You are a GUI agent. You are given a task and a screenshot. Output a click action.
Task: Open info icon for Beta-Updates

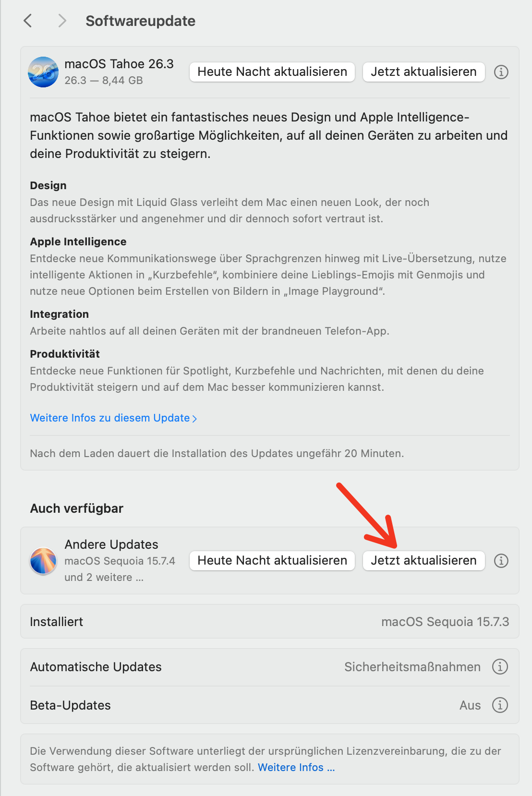pos(500,705)
